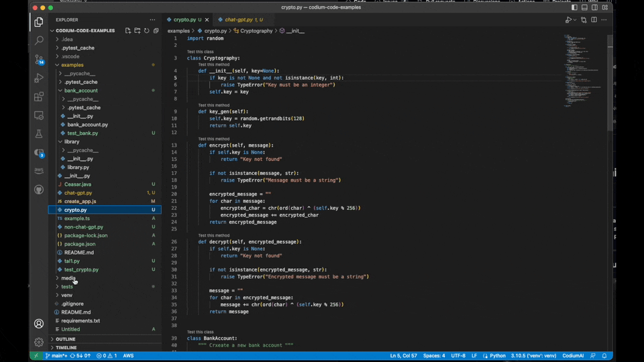This screenshot has width=644, height=362.
Task: Expand the OUTLINE section
Action: [x=66, y=339]
